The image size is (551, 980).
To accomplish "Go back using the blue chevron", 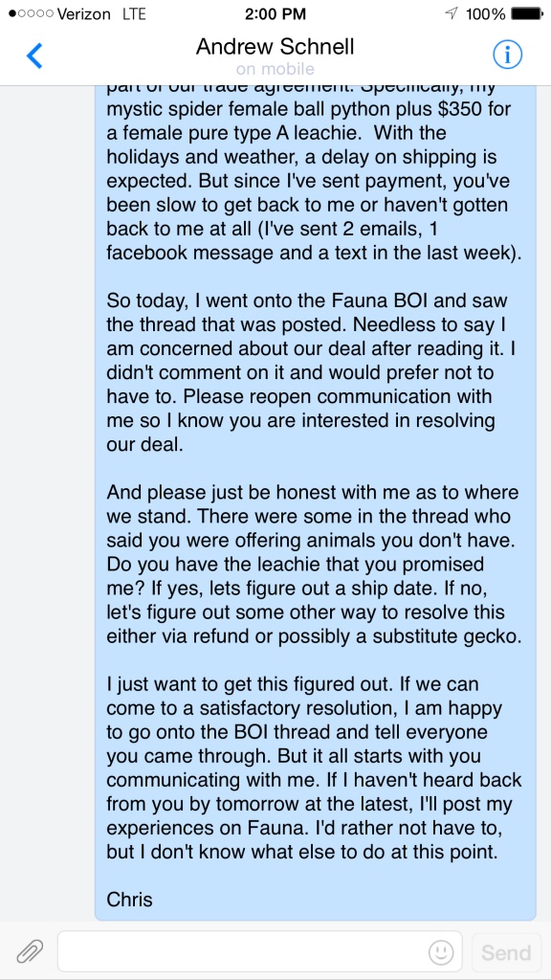I will pos(34,56).
